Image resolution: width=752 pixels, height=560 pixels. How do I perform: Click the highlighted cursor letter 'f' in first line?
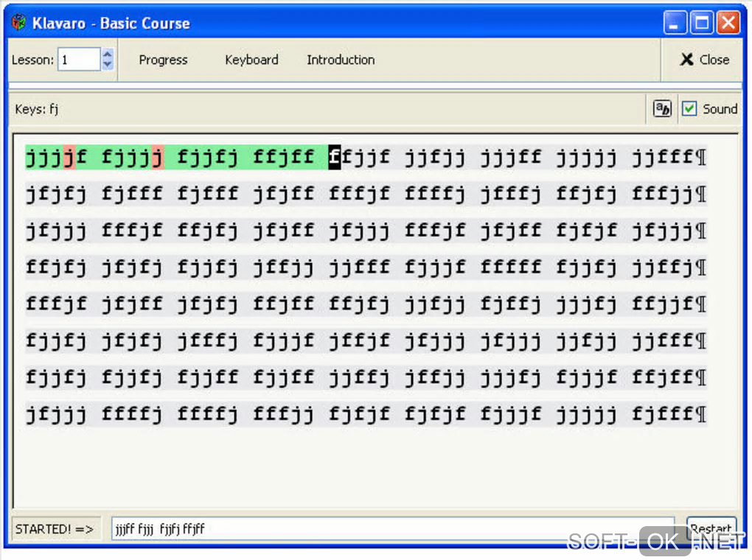coord(334,157)
